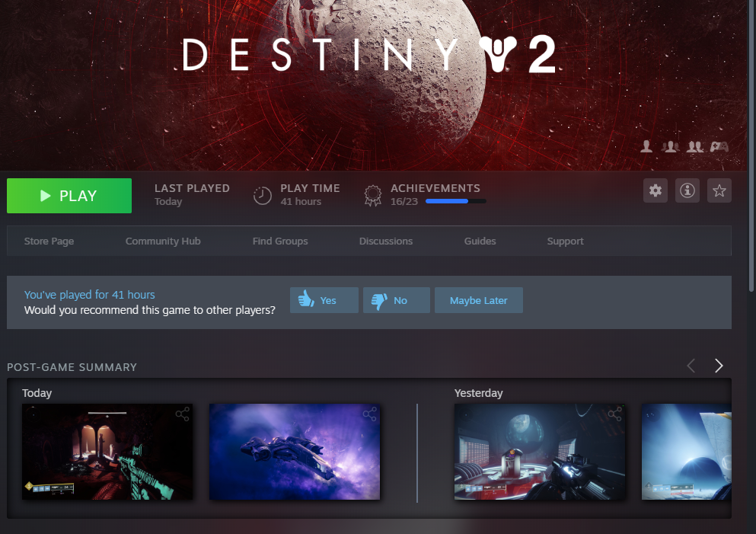Click the "41 hours" play time text
This screenshot has height=534, width=756.
301,202
